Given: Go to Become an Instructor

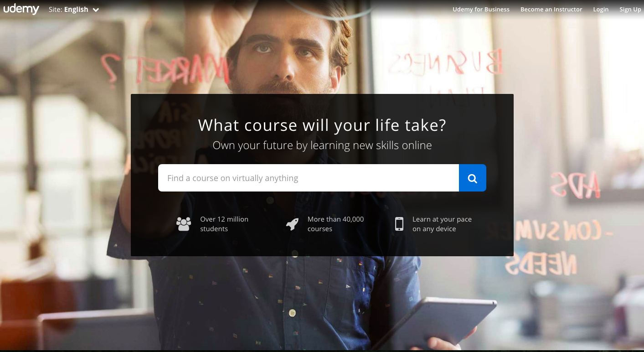Looking at the screenshot, I should coord(551,9).
